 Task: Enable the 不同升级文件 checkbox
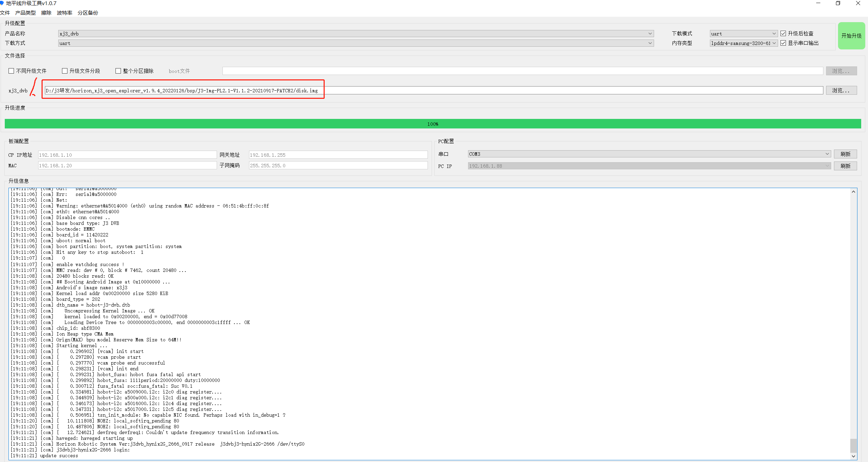pyautogui.click(x=11, y=71)
